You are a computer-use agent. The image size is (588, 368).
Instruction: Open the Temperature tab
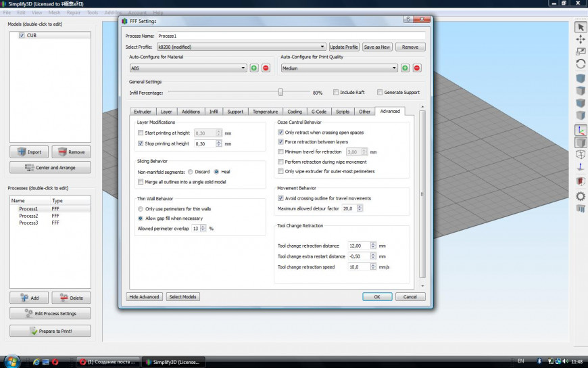point(265,112)
